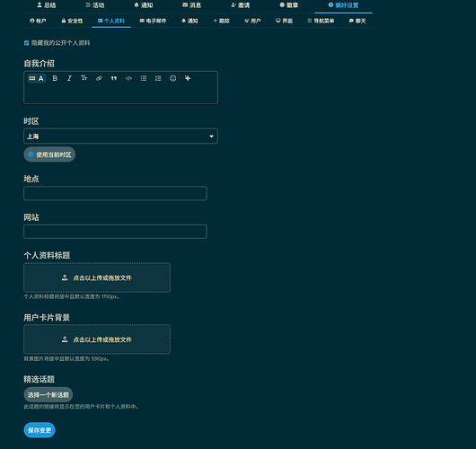Save changes with 保存变更 button
476x449 pixels.
pyautogui.click(x=40, y=430)
